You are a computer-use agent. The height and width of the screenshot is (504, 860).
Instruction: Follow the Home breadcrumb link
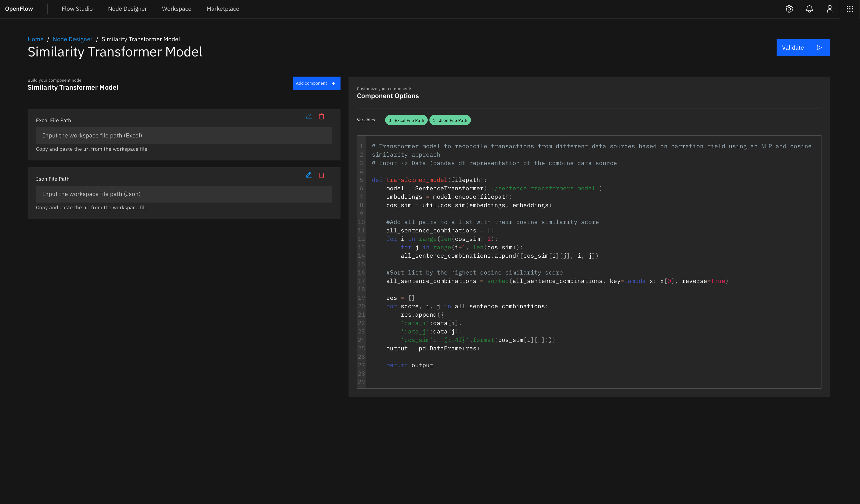35,39
